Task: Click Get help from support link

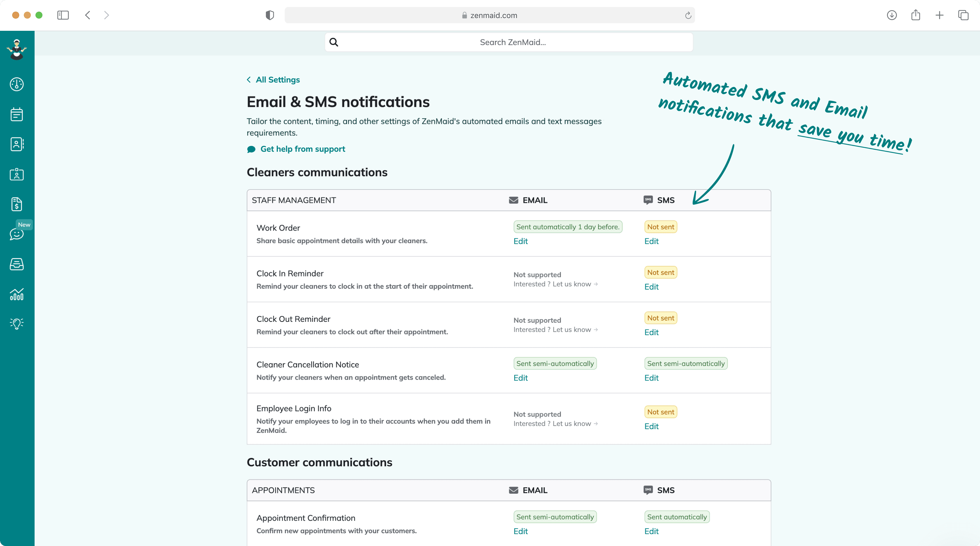Action: (303, 149)
